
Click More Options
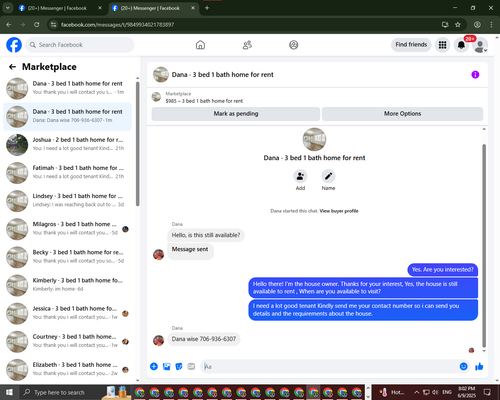402,114
